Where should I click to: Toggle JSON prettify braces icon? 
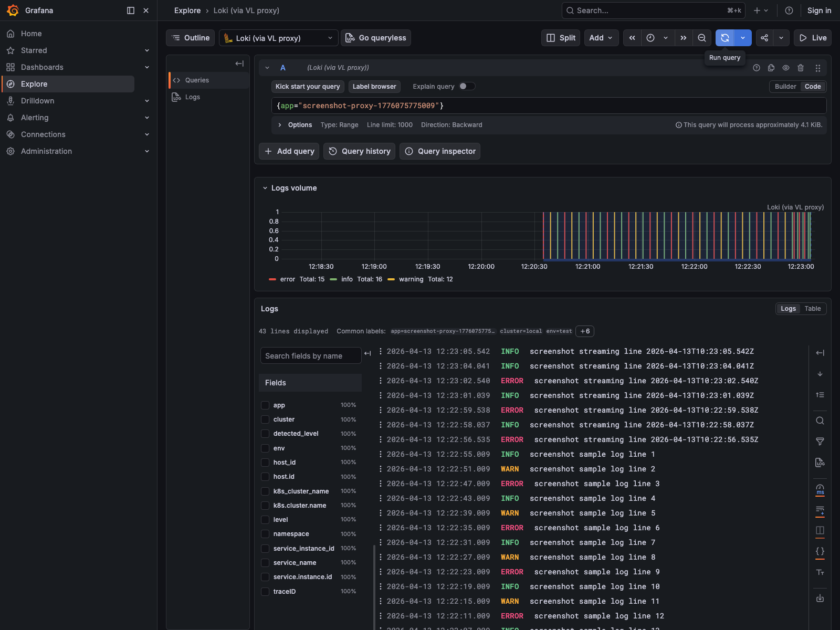click(x=820, y=551)
